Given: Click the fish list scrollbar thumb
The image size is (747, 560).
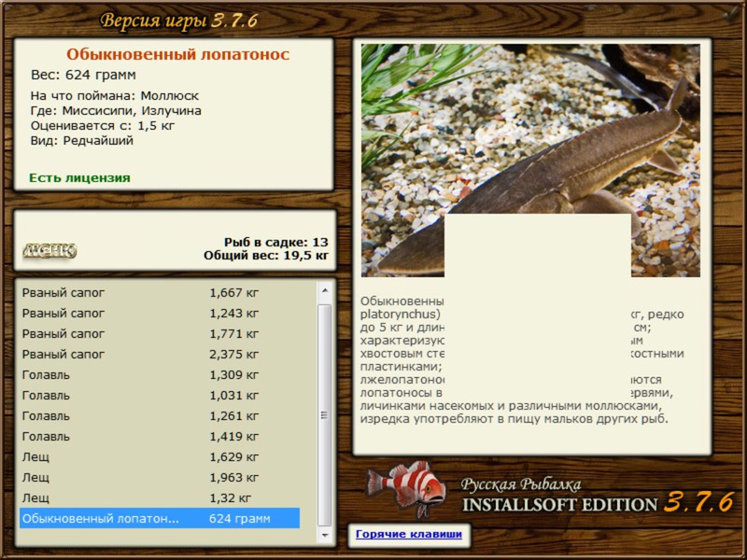Looking at the screenshot, I should tap(324, 414).
